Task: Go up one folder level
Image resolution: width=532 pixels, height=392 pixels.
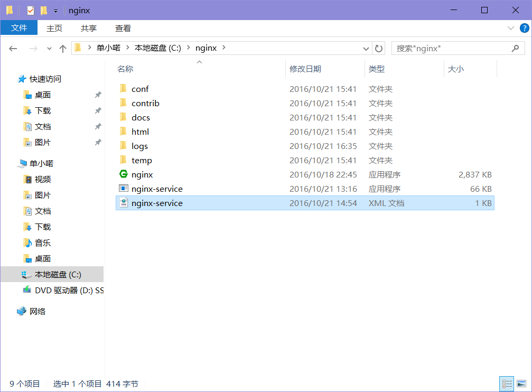Action: coord(63,49)
